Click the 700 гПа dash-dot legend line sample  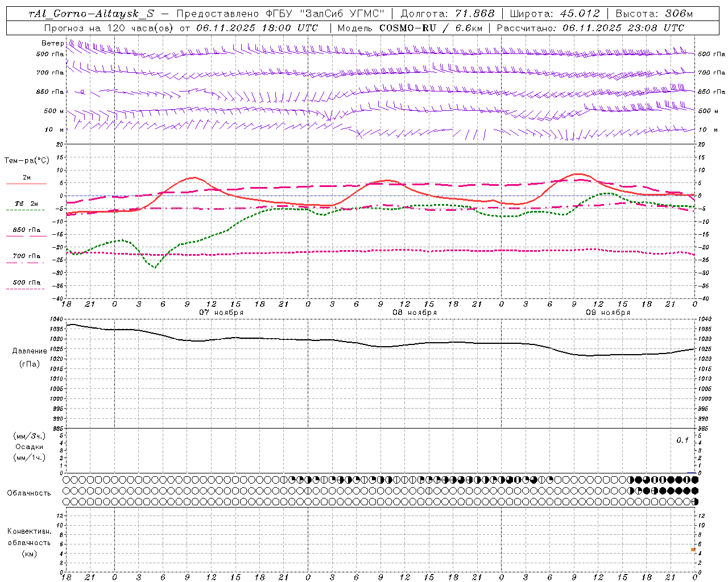(25, 263)
